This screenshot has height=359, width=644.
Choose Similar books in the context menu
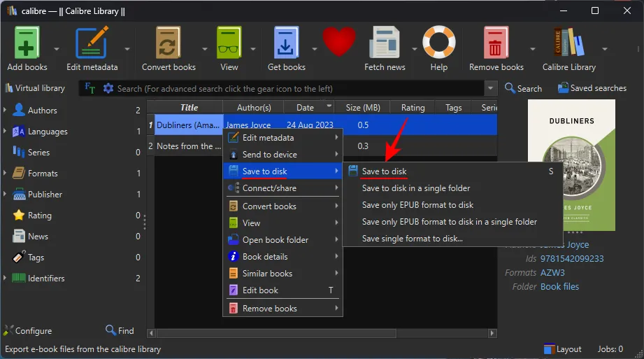(283, 274)
